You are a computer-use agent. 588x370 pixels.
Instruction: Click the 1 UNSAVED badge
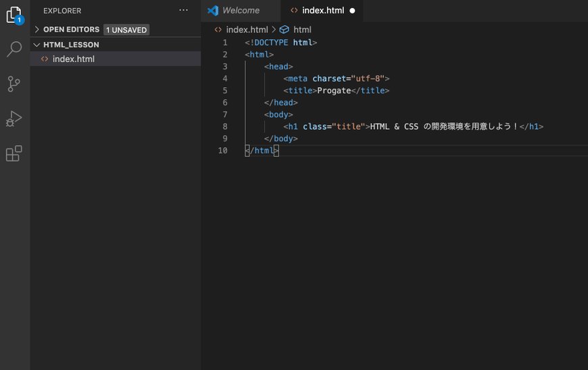coord(126,30)
